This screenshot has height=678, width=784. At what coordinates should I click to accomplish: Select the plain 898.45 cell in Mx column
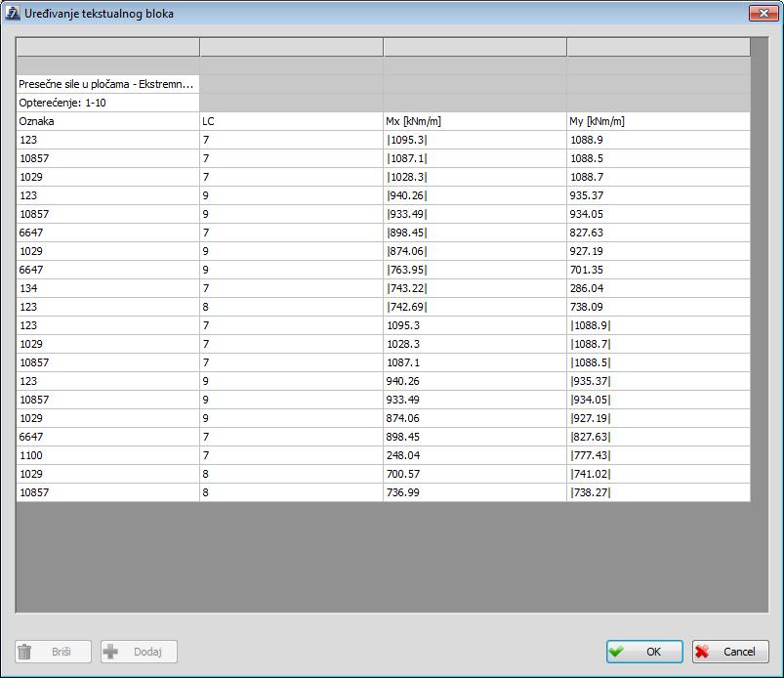(475, 436)
